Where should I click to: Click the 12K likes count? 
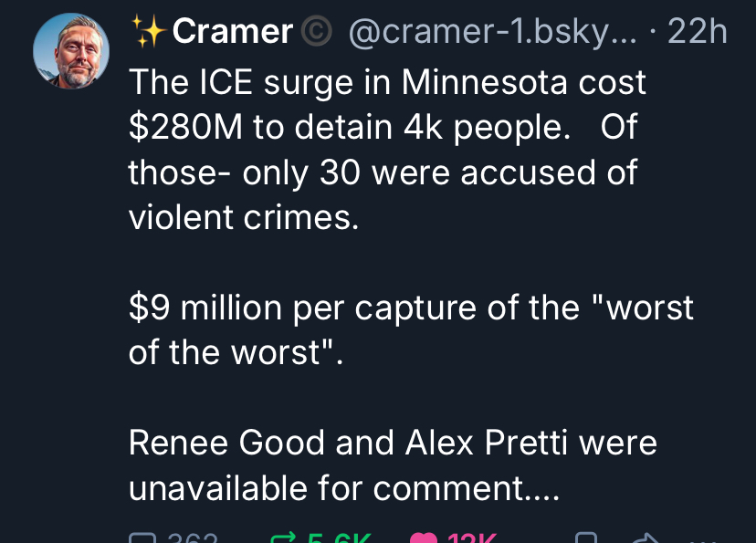coord(473,538)
